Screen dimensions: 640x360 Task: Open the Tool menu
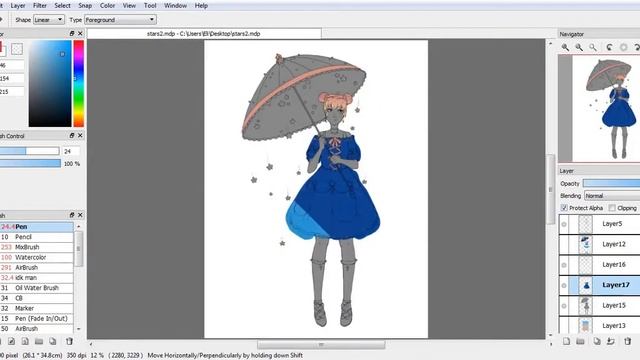tap(150, 6)
